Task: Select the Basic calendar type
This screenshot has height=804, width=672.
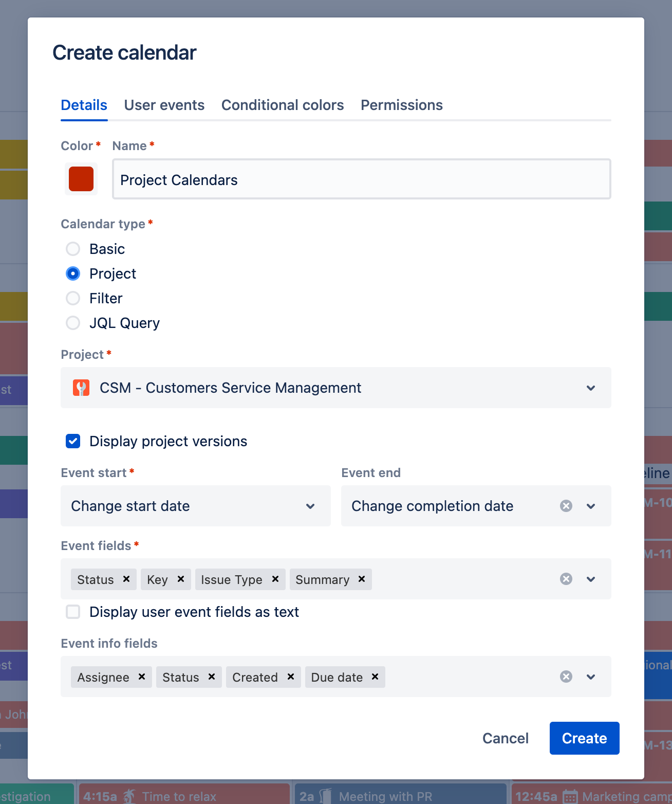Action: (73, 249)
